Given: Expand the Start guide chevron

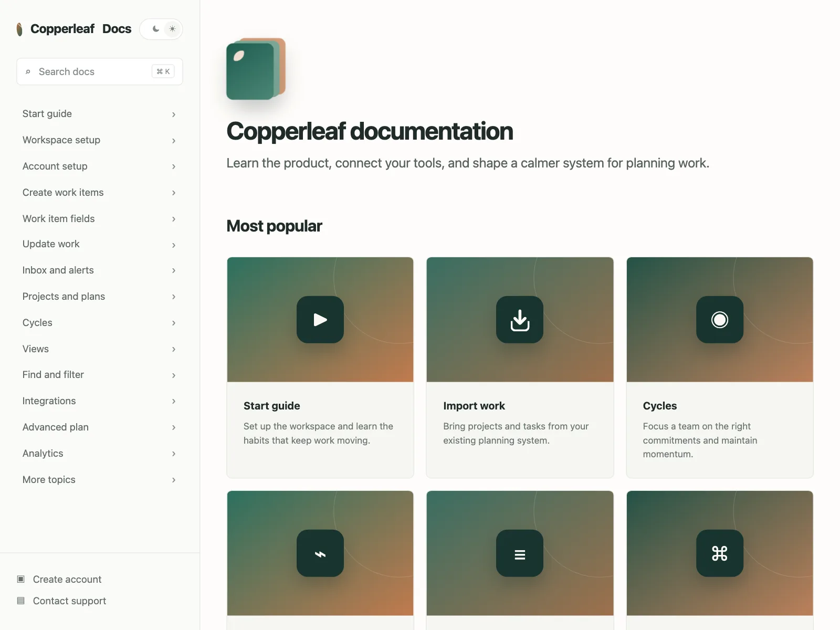Looking at the screenshot, I should point(174,114).
